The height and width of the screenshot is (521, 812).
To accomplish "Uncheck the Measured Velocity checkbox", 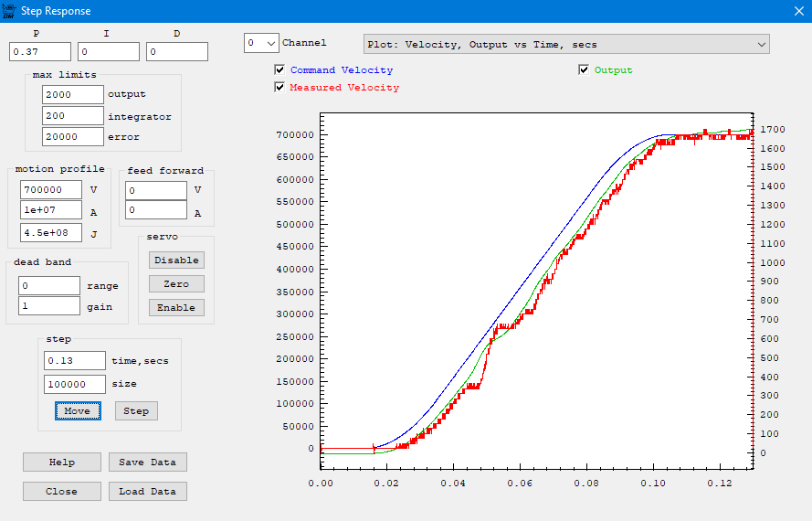I will 280,88.
